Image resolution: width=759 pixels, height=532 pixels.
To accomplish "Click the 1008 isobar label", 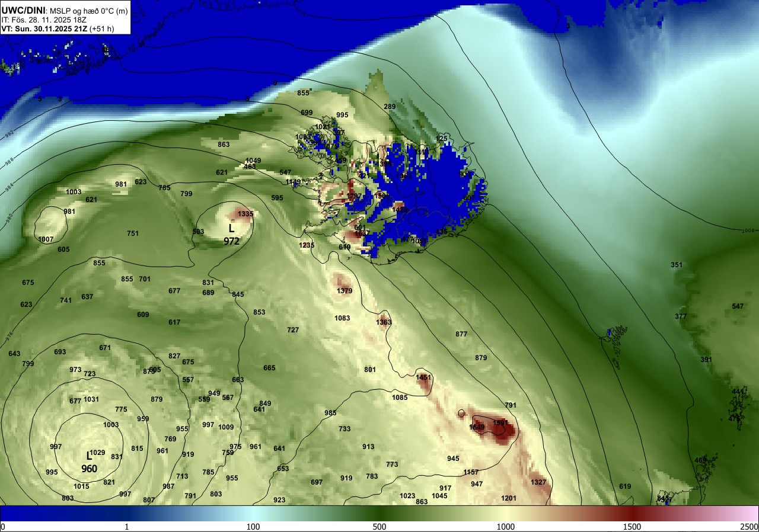I will pos(747,230).
